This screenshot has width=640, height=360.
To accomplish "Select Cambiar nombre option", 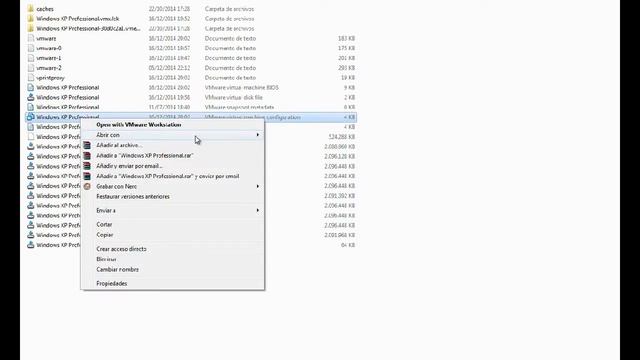I will tap(118, 269).
